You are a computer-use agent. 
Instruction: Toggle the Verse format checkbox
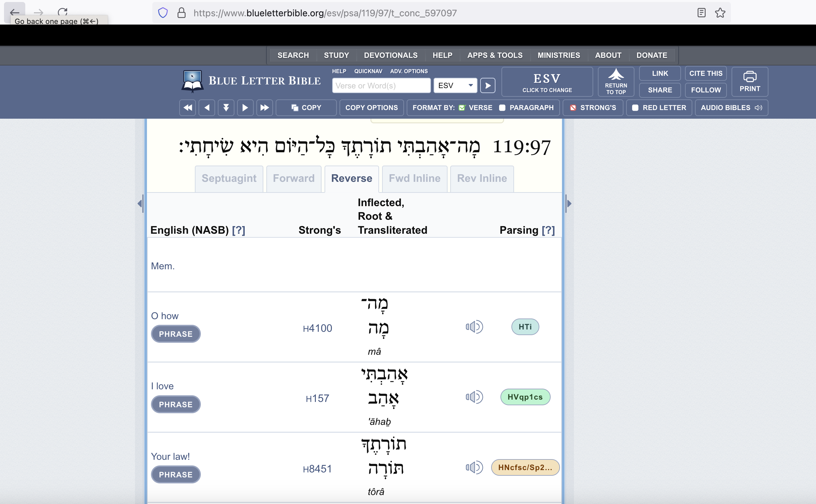(462, 108)
